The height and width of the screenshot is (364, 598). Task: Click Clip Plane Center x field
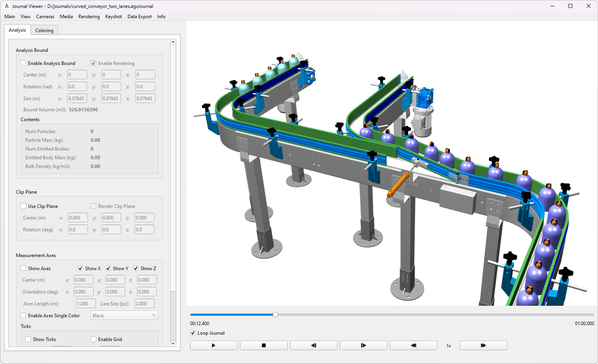78,217
